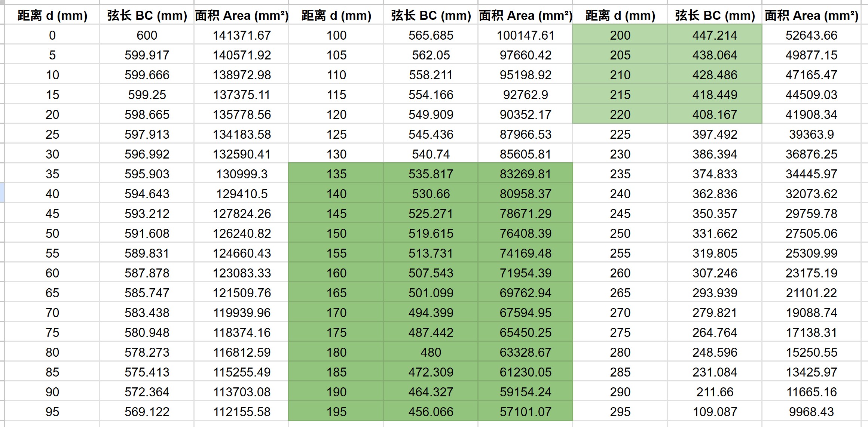Select the cell containing 565.685
This screenshot has height=427, width=868.
pos(431,35)
